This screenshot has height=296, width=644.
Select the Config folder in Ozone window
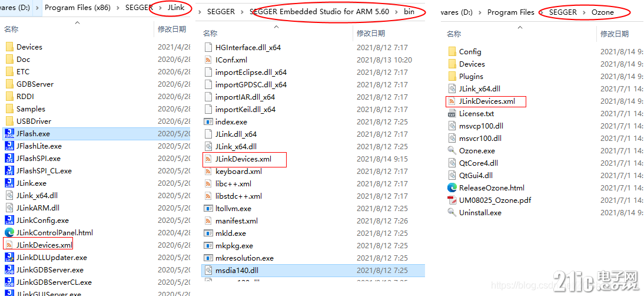tap(470, 52)
